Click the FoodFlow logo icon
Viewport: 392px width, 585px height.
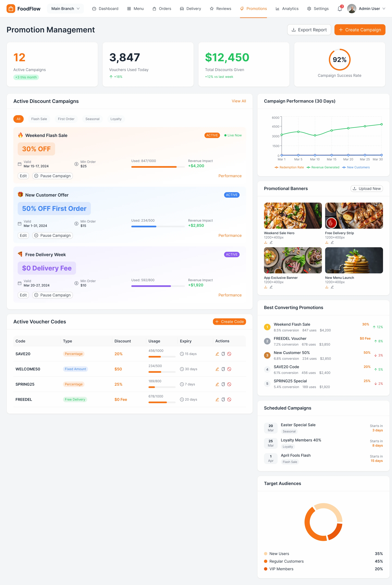(11, 8)
